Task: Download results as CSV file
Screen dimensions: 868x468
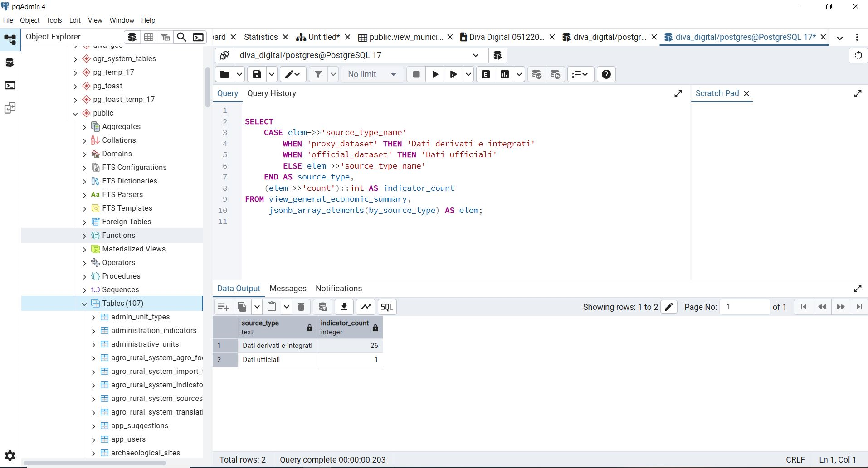Action: [x=344, y=307]
